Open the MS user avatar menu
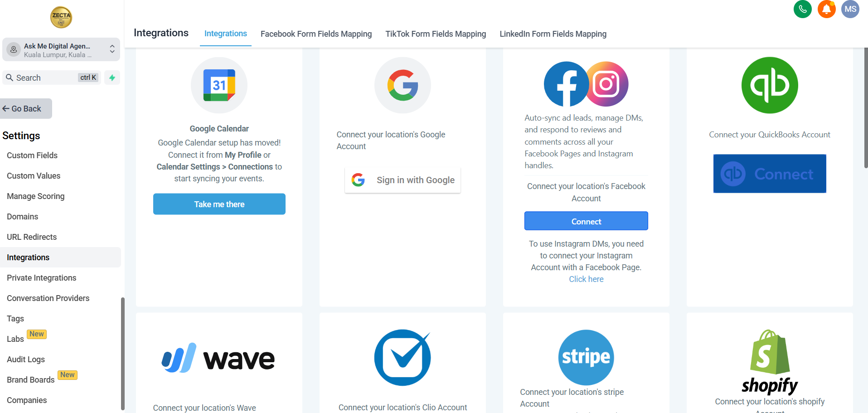This screenshot has height=413, width=868. 850,9
